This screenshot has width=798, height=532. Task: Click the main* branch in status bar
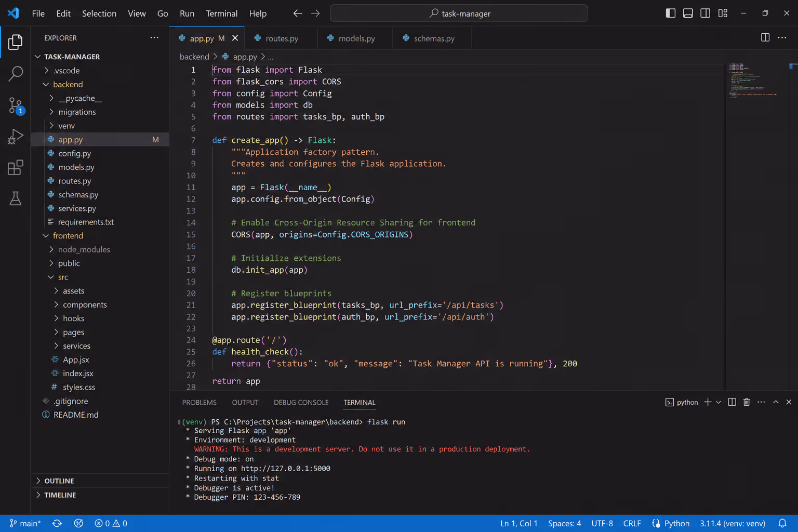[25, 523]
